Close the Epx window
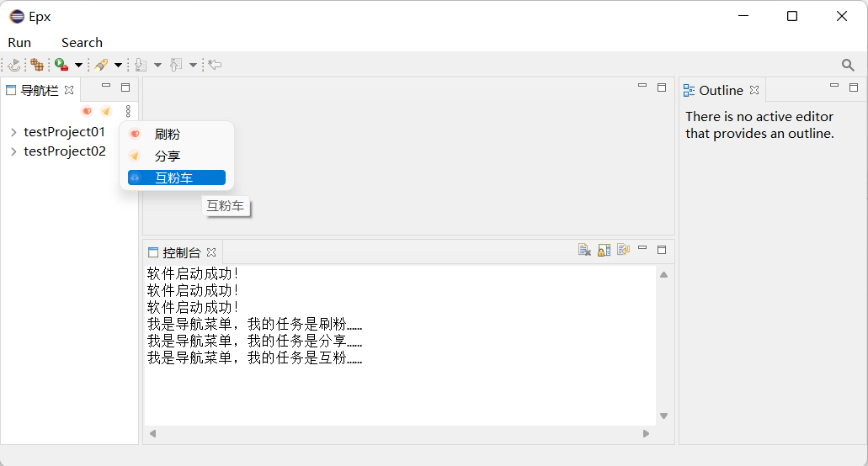This screenshot has height=466, width=868. [841, 16]
